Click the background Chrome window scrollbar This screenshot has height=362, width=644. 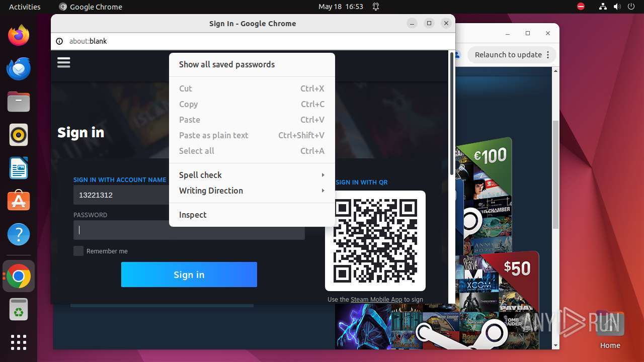555,174
